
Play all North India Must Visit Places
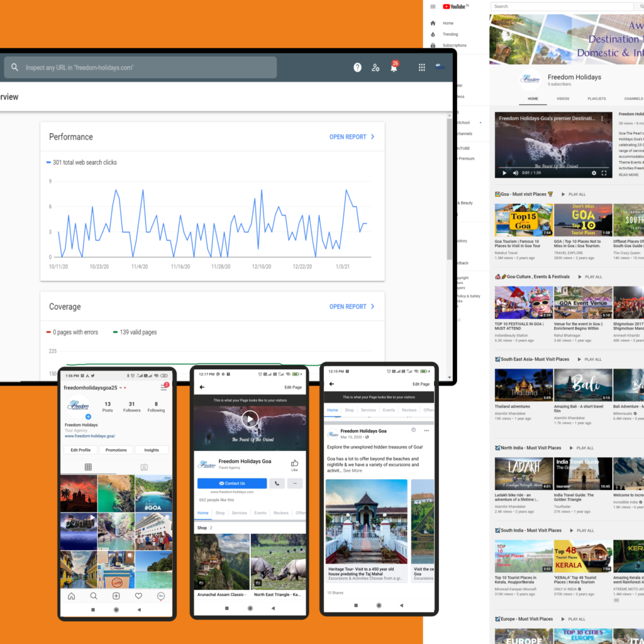point(581,448)
